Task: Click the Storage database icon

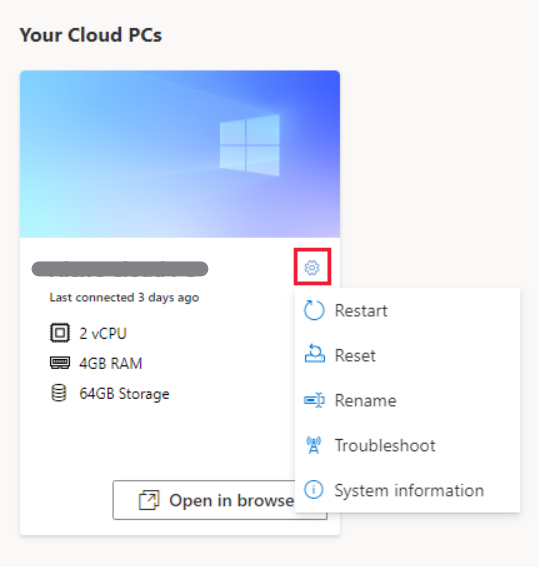Action: [59, 393]
